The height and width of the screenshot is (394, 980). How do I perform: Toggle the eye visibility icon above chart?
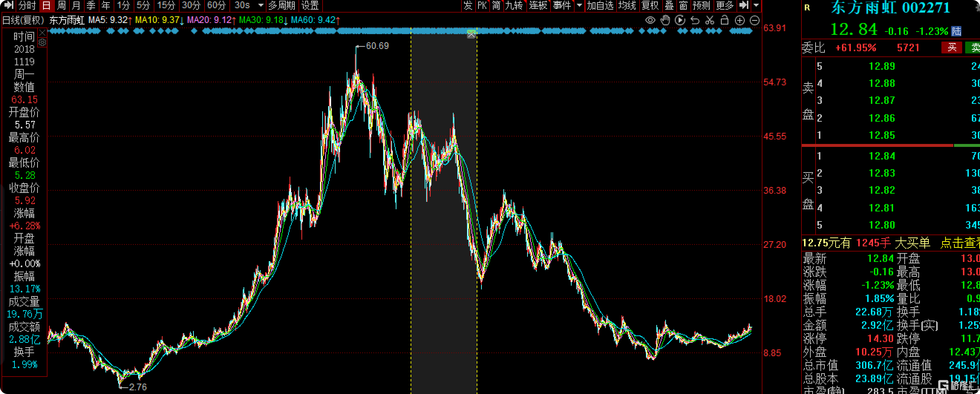coord(650,20)
